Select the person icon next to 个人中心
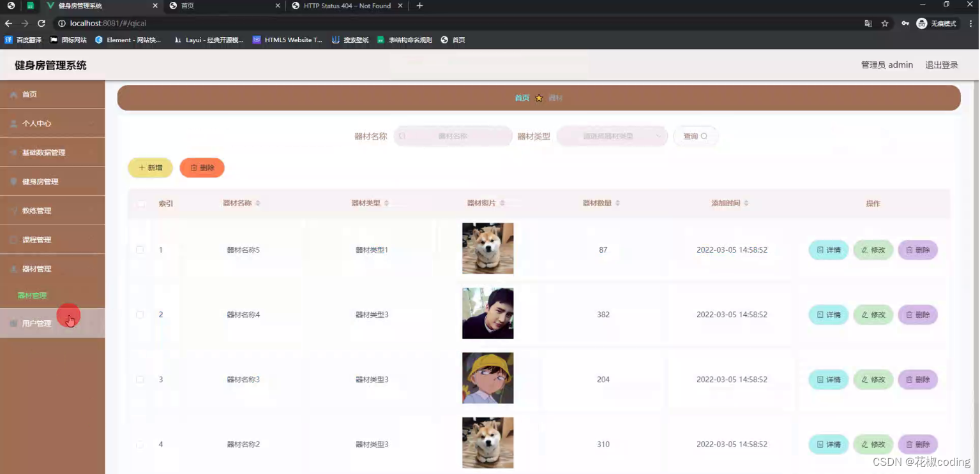The height and width of the screenshot is (474, 980). (13, 123)
